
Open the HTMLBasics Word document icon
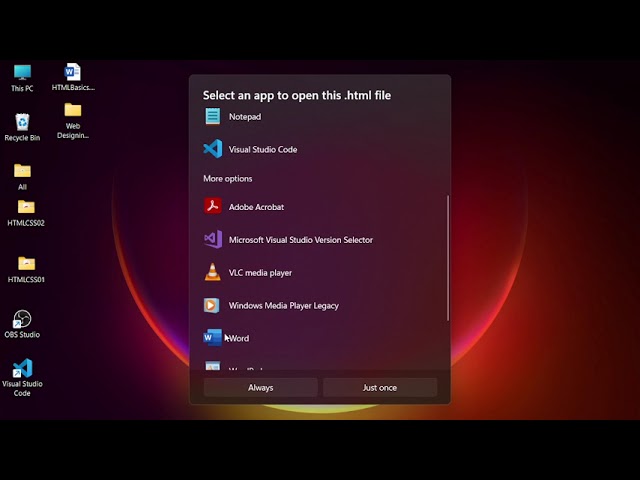[73, 72]
